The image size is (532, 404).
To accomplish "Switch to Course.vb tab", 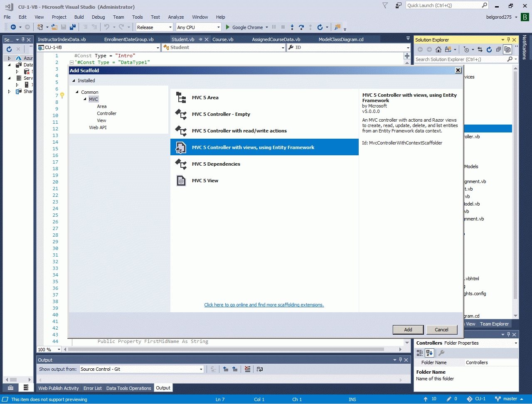I will coord(223,39).
